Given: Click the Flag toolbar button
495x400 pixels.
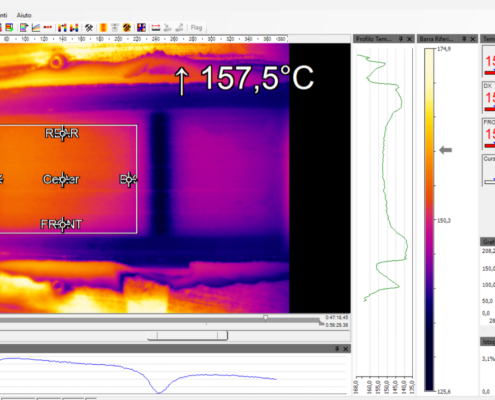Looking at the screenshot, I should (196, 28).
